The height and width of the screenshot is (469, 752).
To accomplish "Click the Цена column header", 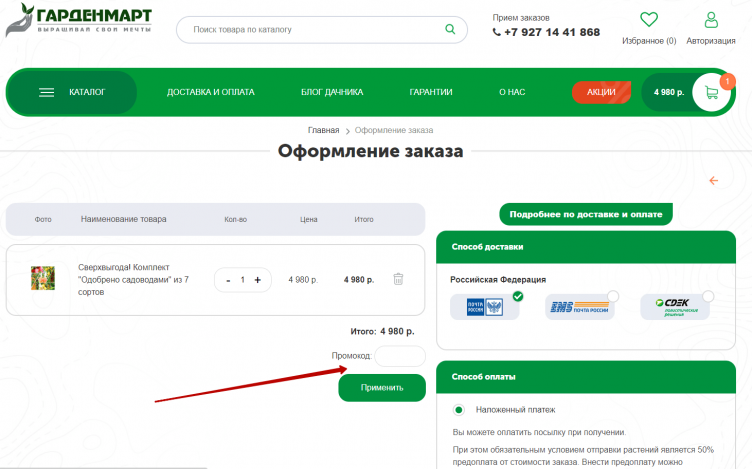I will (x=309, y=220).
